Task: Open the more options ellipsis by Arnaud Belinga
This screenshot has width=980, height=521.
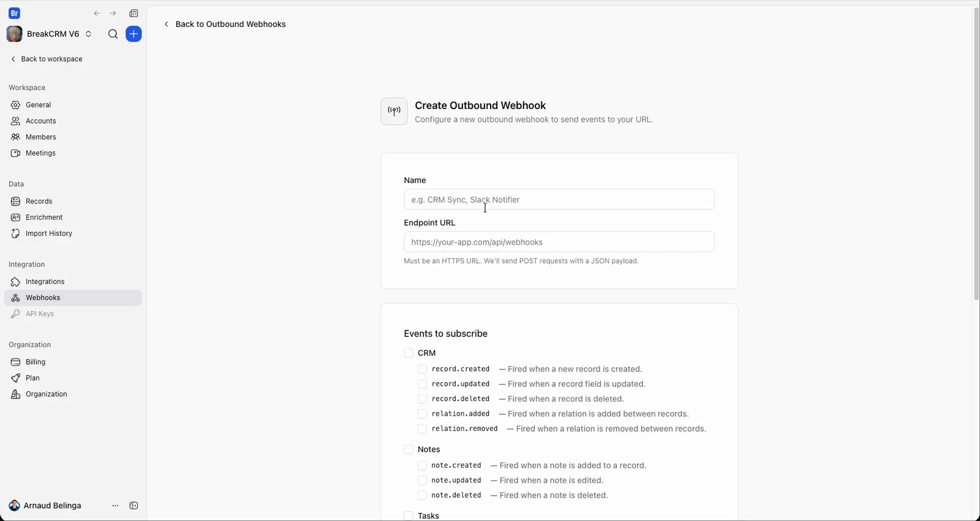Action: coord(115,506)
